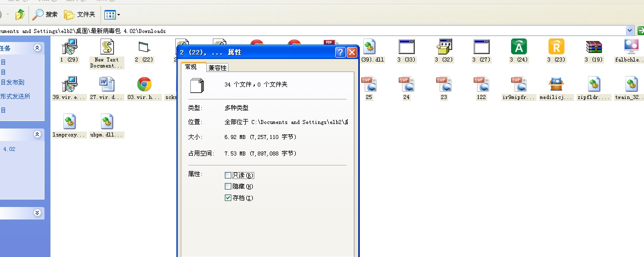Select the 03.vir.h... Chrome HTML file

coord(144,85)
